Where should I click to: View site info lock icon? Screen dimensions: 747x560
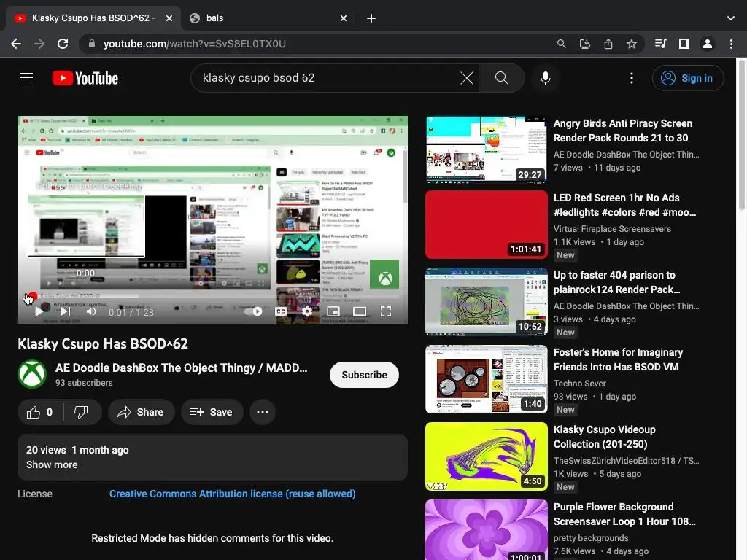(92, 44)
